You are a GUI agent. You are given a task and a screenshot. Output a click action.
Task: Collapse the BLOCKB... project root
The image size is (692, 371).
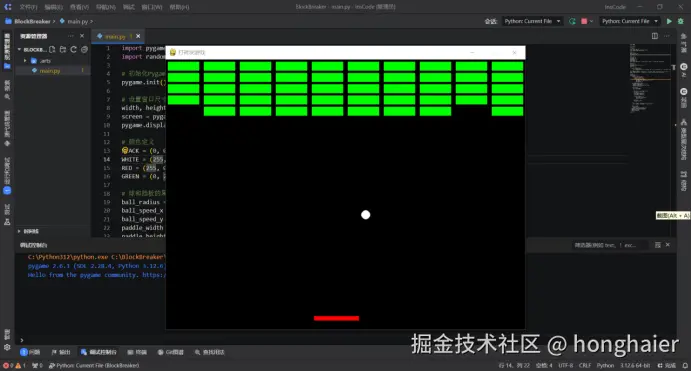pyautogui.click(x=19, y=49)
